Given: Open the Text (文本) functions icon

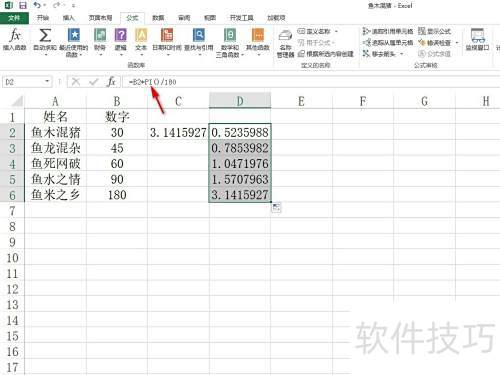Looking at the screenshot, I should (141, 35).
